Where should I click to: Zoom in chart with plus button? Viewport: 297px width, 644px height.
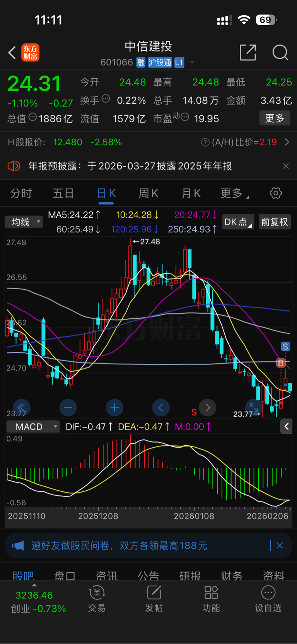pyautogui.click(x=114, y=407)
